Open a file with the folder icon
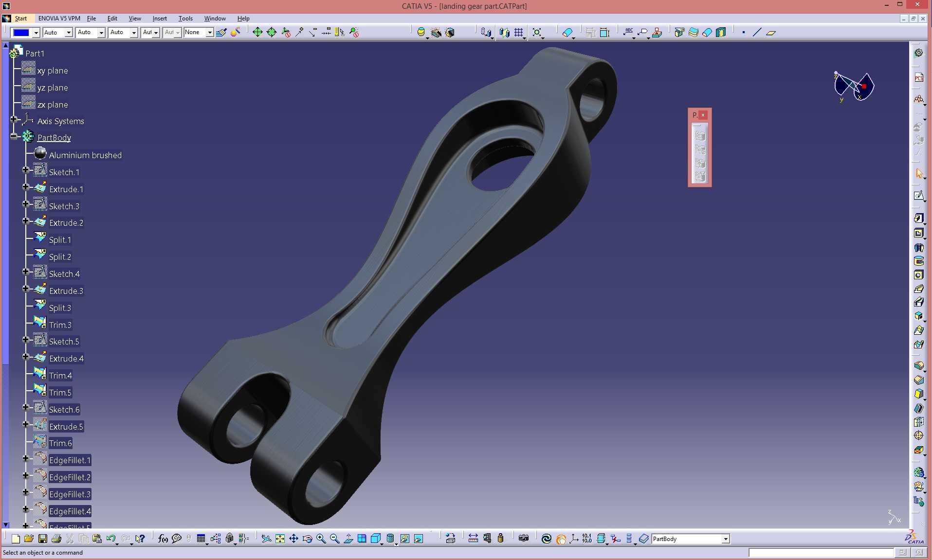Viewport: 932px width, 560px height. pyautogui.click(x=29, y=539)
